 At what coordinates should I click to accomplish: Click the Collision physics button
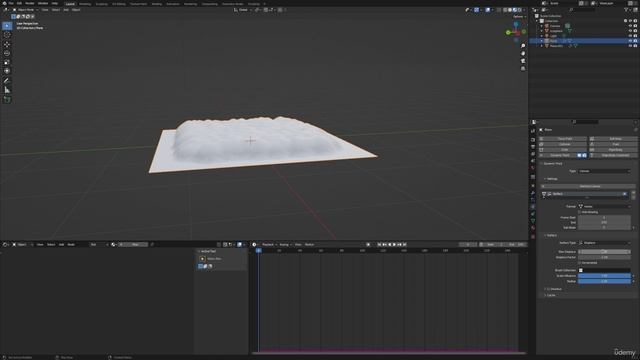click(x=562, y=144)
